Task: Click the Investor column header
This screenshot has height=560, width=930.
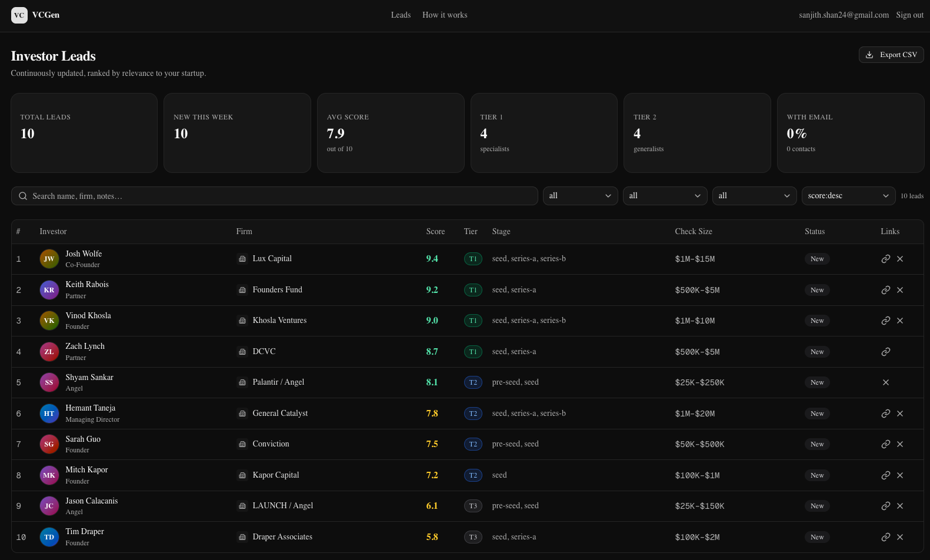Action: click(53, 232)
